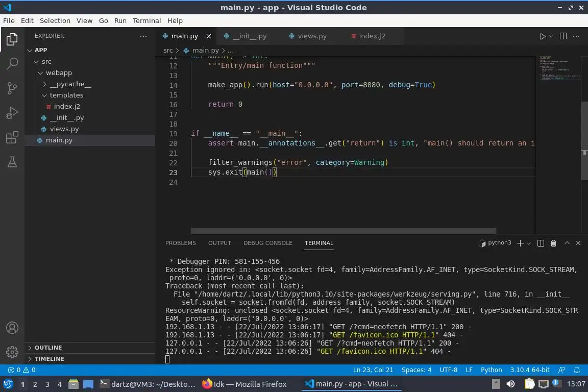
Task: Split the terminal panel
Action: (x=541, y=243)
